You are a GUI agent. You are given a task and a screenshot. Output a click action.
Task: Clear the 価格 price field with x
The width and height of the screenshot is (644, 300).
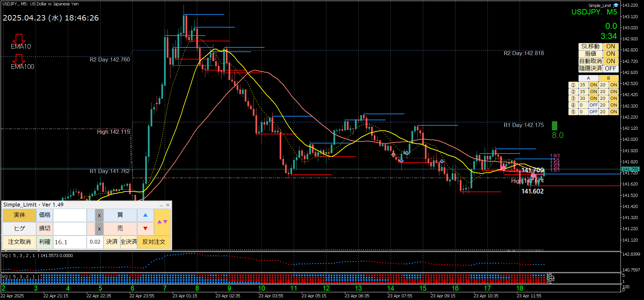(99, 215)
